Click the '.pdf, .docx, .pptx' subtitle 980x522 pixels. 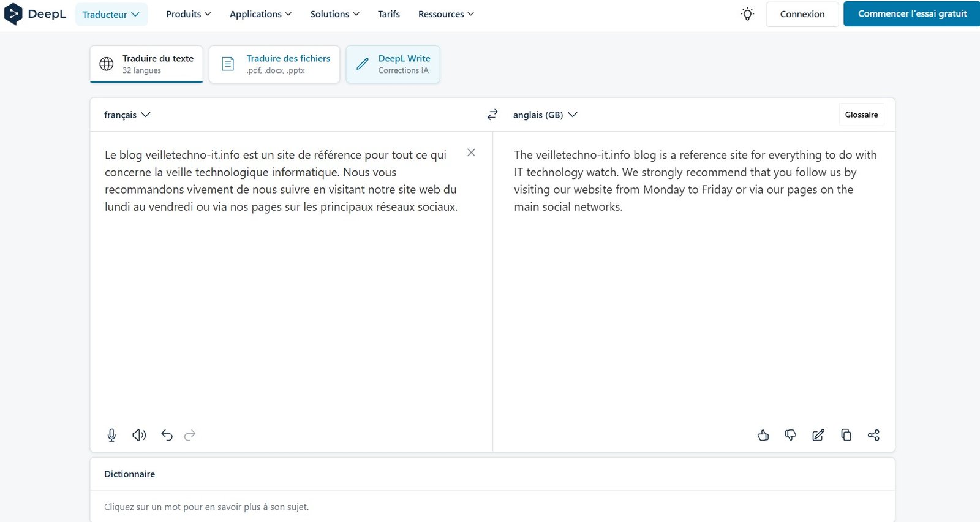click(x=276, y=70)
